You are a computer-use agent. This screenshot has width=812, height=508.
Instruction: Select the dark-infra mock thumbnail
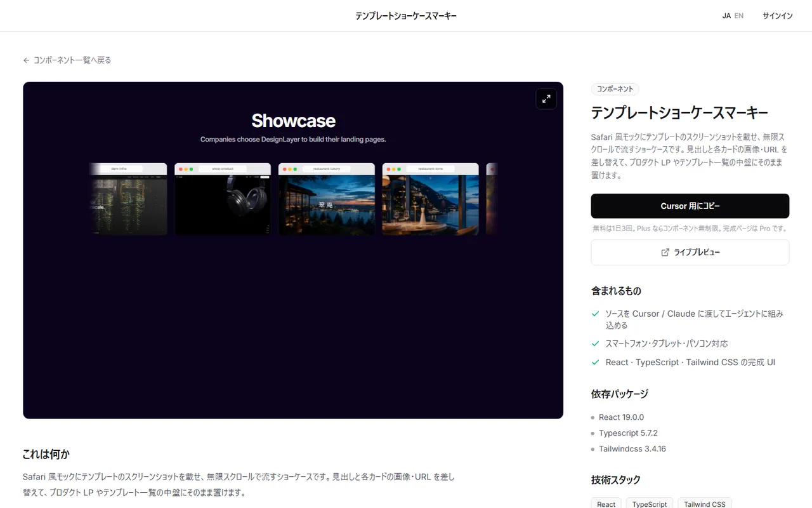coord(128,199)
